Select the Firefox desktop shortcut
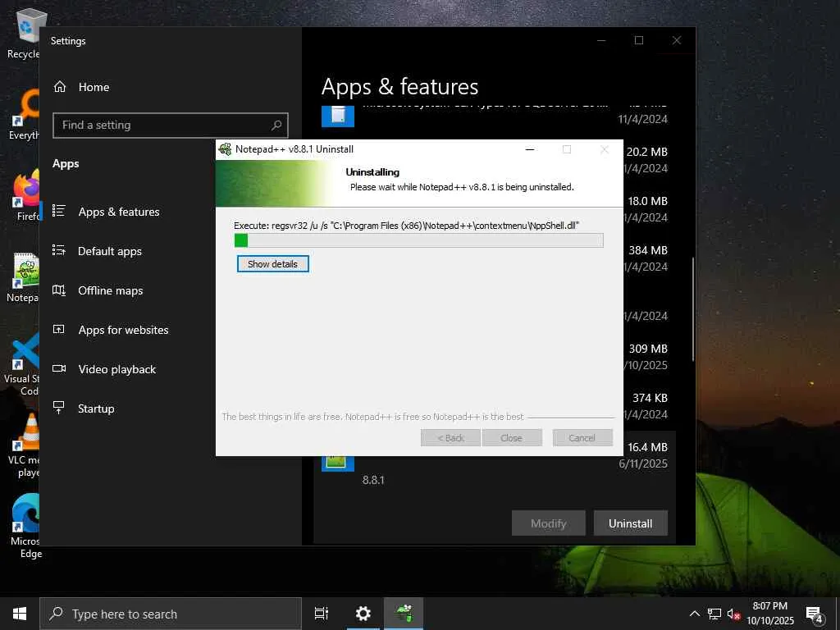840x630 pixels. tap(25, 195)
